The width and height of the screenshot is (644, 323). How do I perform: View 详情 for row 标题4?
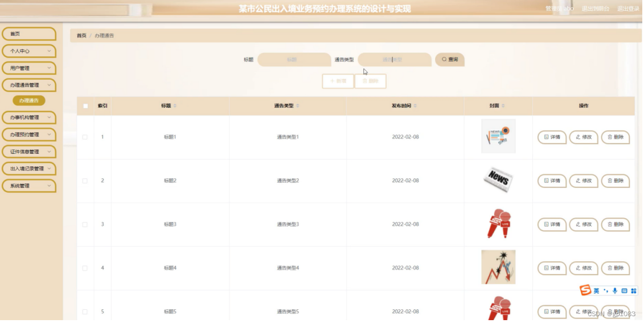[552, 268]
